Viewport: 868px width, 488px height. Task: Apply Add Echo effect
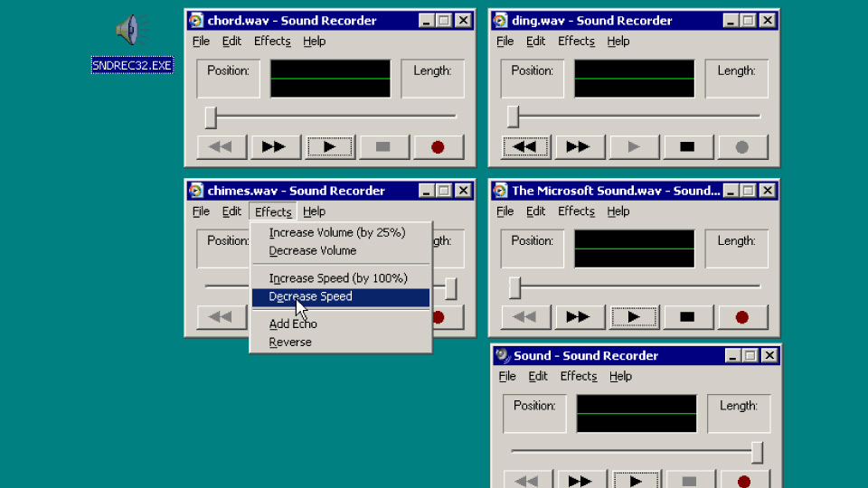tap(341, 324)
